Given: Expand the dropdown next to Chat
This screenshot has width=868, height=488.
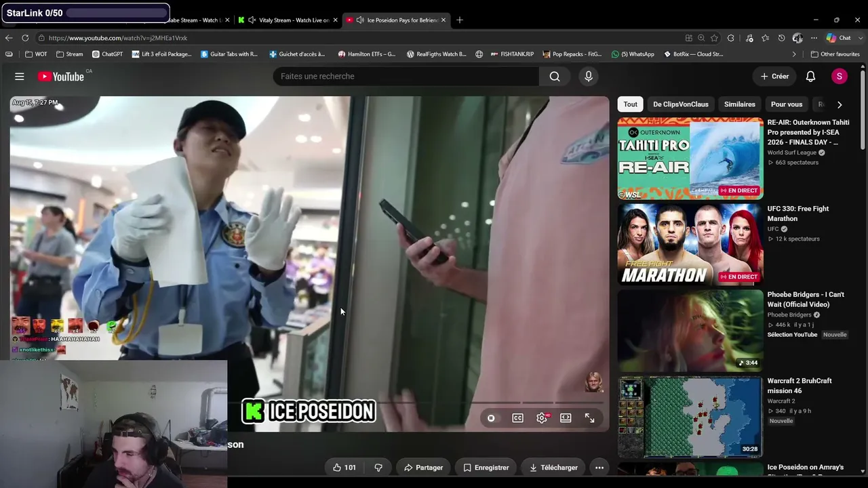Looking at the screenshot, I should pyautogui.click(x=859, y=38).
